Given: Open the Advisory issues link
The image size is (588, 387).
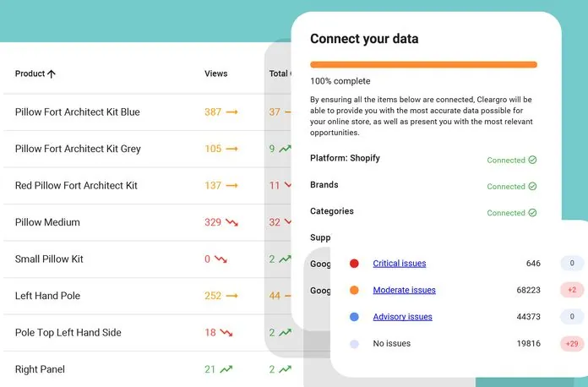Looking at the screenshot, I should pyautogui.click(x=402, y=317).
